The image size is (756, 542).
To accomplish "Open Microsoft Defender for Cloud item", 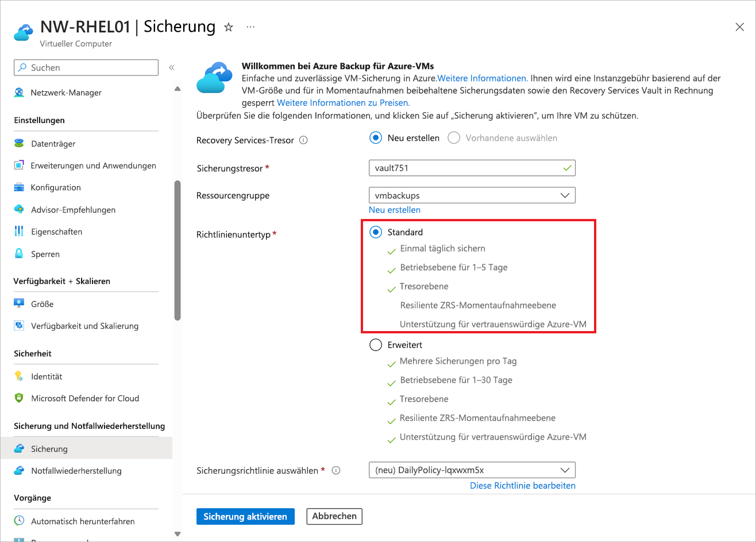I will coord(86,398).
